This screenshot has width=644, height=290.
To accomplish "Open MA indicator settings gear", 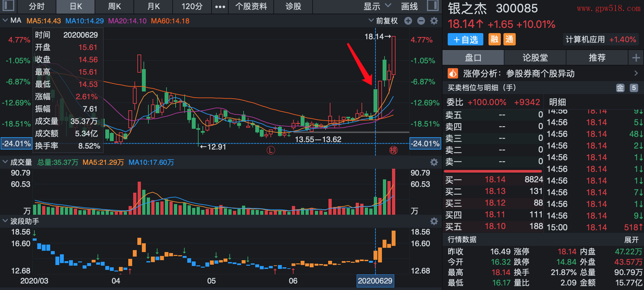I will (434, 21).
